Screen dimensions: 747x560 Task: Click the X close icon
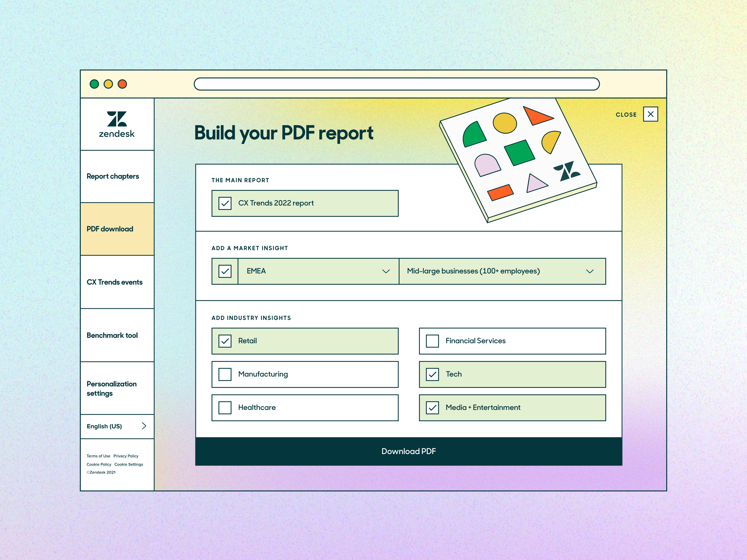[x=650, y=114]
